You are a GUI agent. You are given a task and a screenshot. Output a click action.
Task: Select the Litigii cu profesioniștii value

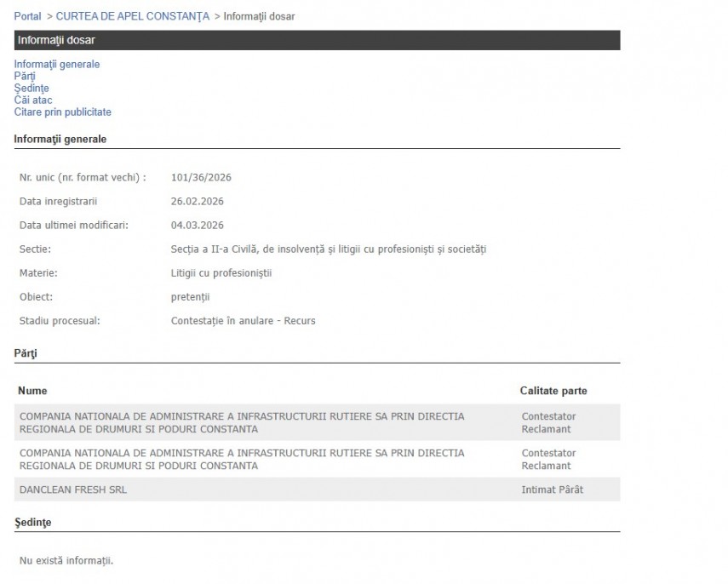point(221,273)
